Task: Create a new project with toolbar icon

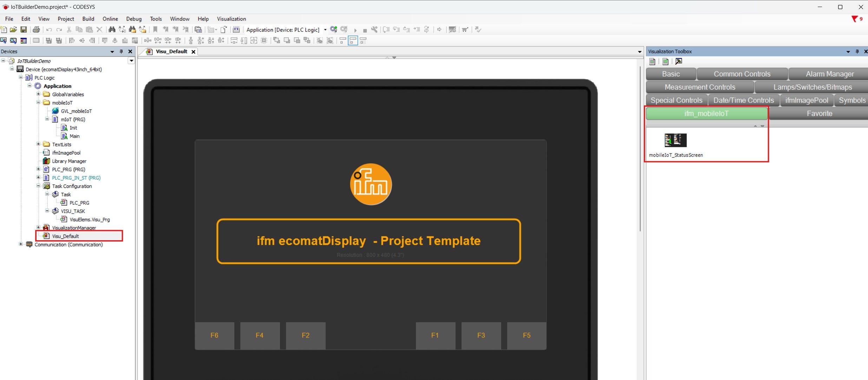Action: [x=4, y=30]
